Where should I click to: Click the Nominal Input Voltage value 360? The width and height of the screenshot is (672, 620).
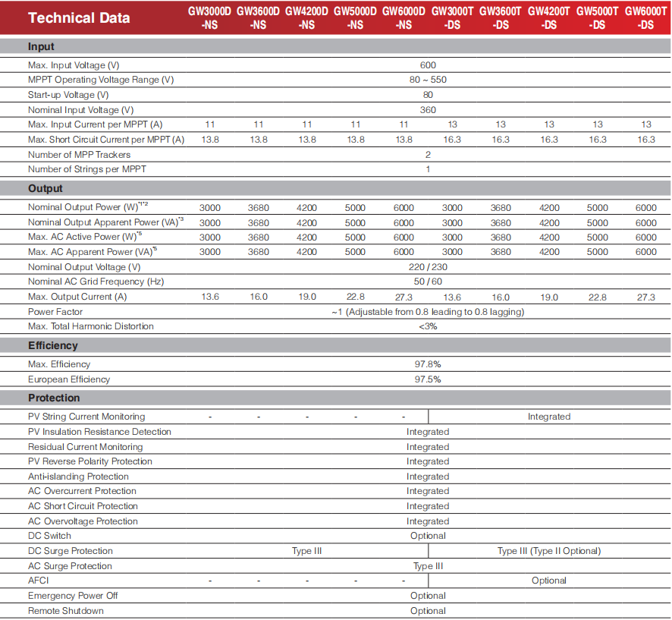[x=428, y=110]
